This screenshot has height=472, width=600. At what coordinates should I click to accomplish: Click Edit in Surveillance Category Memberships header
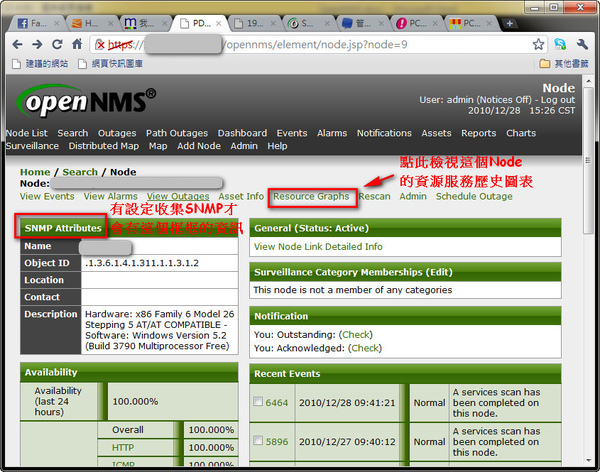pyautogui.click(x=440, y=273)
